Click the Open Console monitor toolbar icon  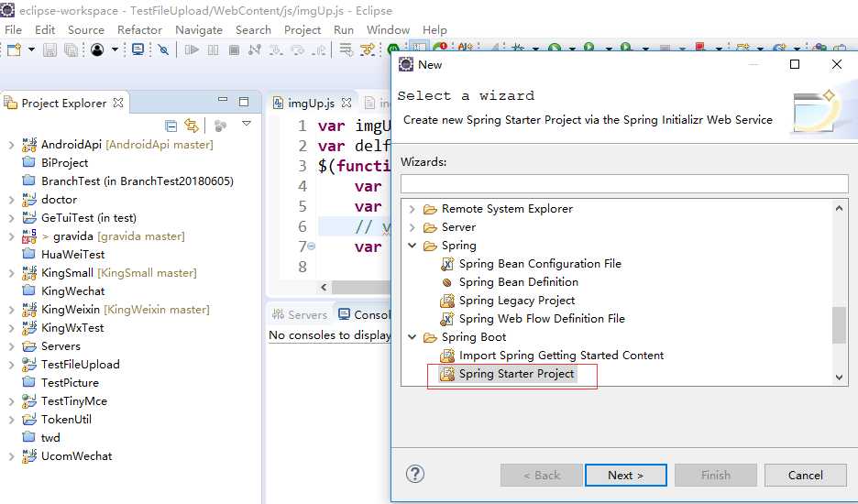coord(138,49)
